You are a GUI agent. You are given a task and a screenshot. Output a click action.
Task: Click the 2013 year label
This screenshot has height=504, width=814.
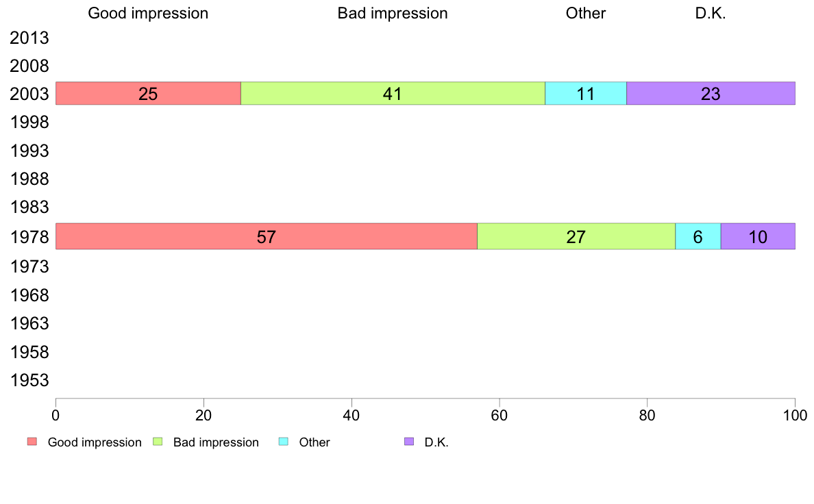[29, 38]
